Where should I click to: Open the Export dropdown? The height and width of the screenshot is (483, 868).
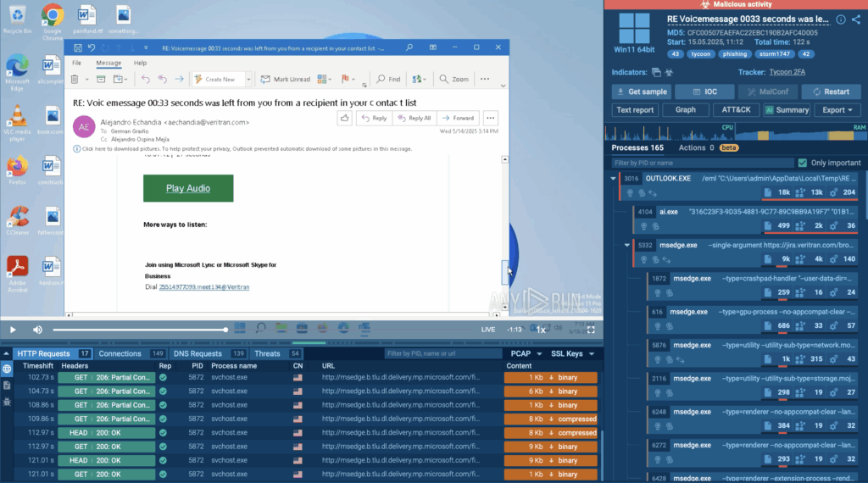(837, 110)
